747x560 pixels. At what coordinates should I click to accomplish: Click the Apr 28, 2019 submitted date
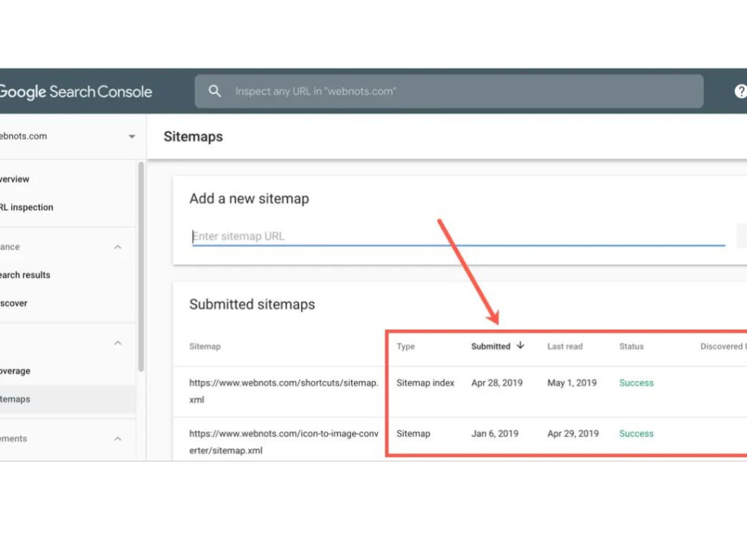click(497, 383)
